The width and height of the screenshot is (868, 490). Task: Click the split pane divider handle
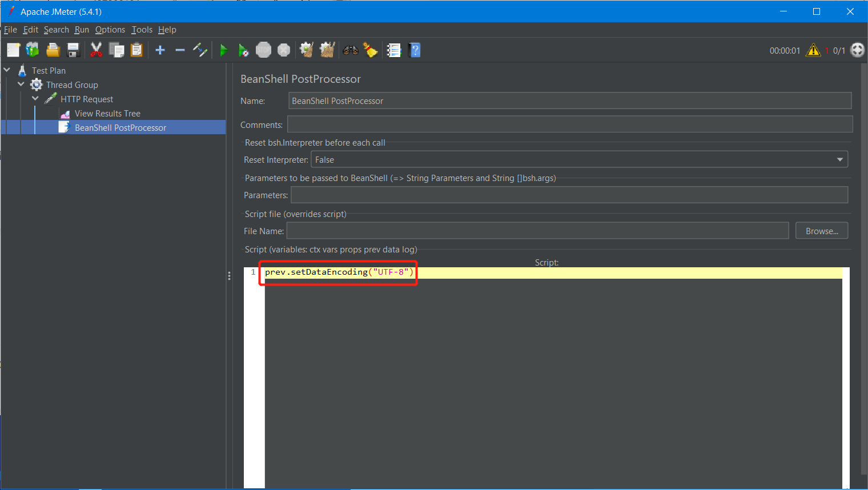[229, 276]
